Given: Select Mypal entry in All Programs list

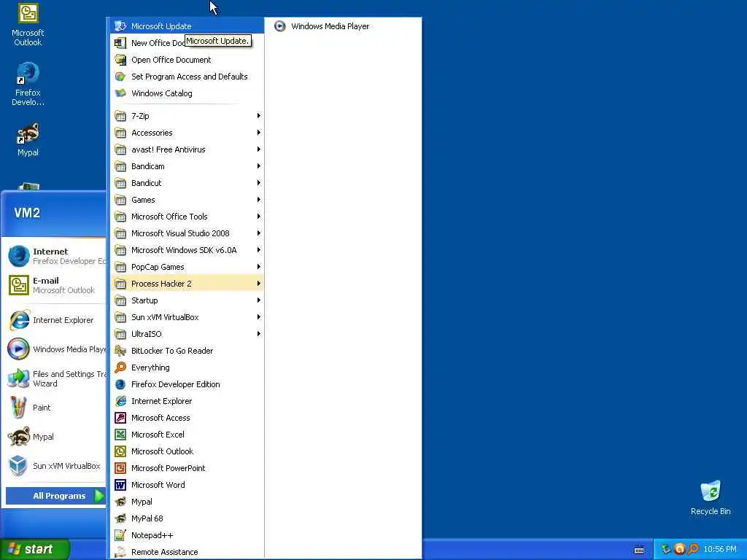Looking at the screenshot, I should [187, 502].
